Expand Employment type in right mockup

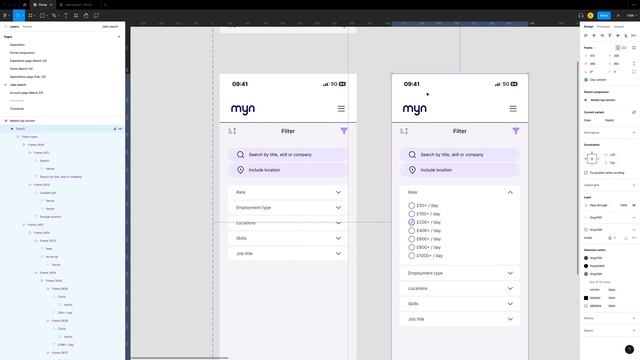coord(510,273)
